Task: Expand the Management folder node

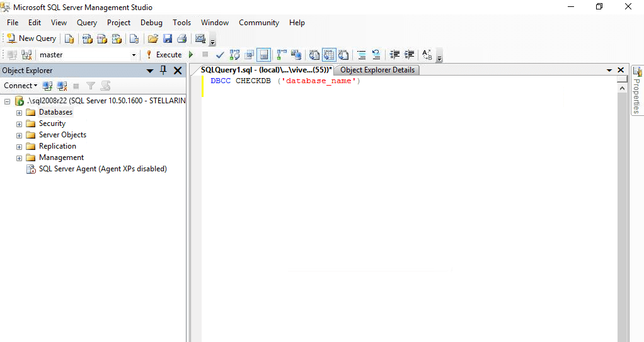Action: tap(19, 158)
